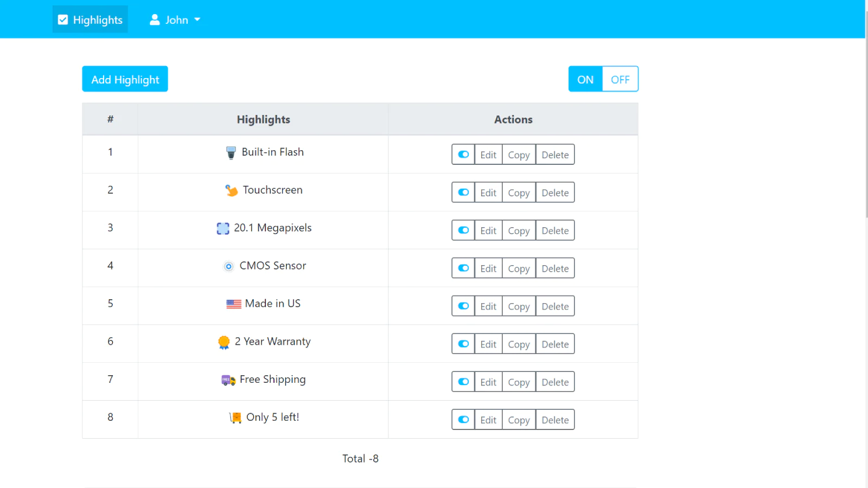Copy the Free Shipping highlight

coord(519,382)
